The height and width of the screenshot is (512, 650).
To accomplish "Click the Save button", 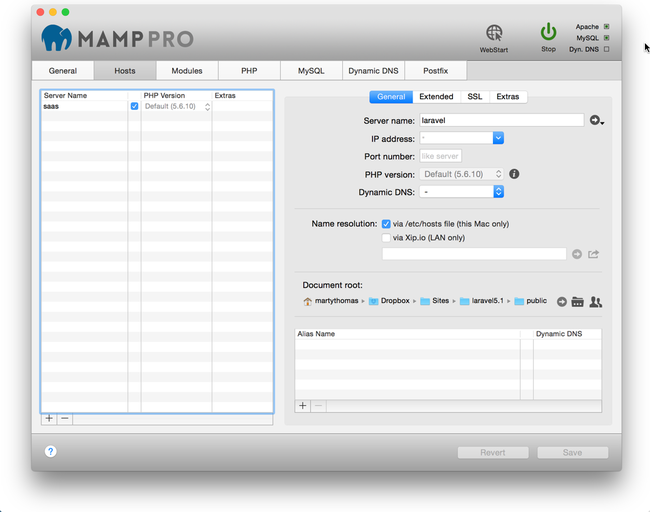I will [x=572, y=452].
